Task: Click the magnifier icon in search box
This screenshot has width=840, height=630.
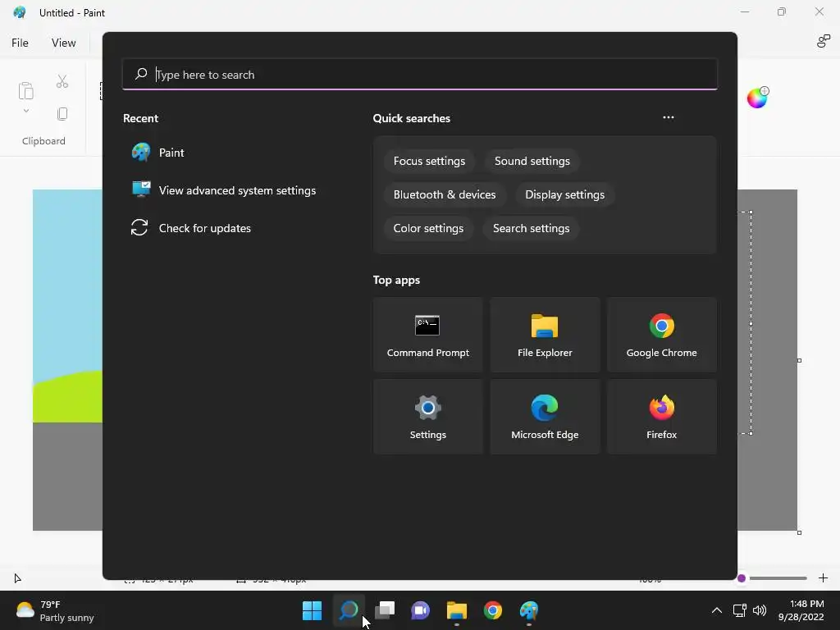Action: click(x=141, y=74)
